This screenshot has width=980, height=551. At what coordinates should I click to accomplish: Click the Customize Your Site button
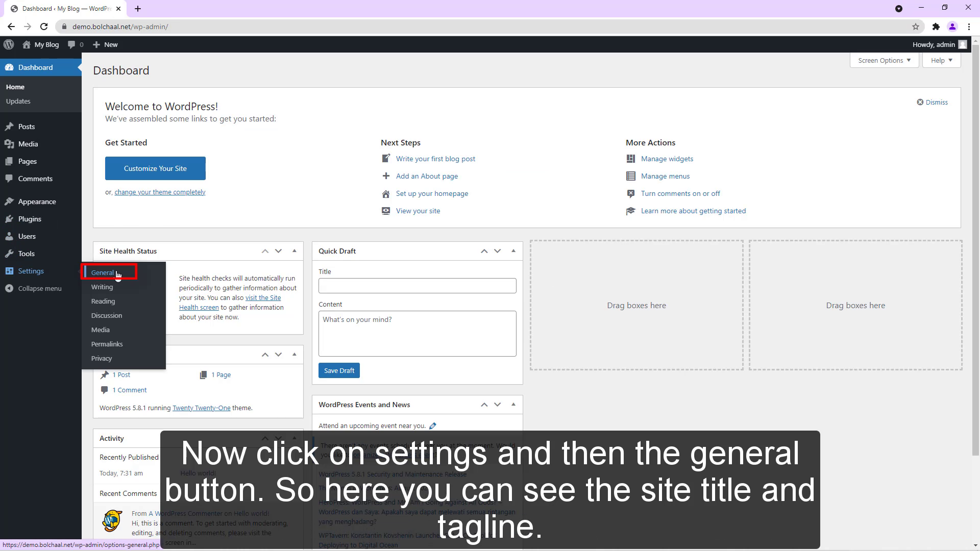155,168
